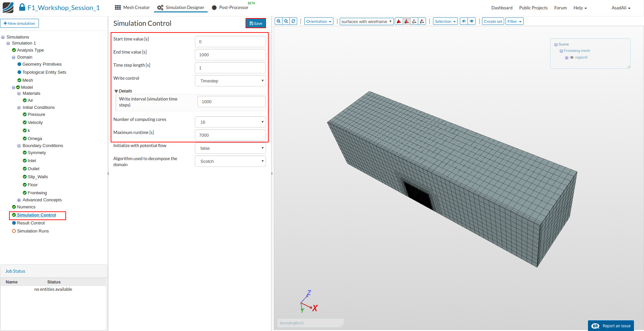Select the vertex picking tetrahedron icon

click(422, 21)
